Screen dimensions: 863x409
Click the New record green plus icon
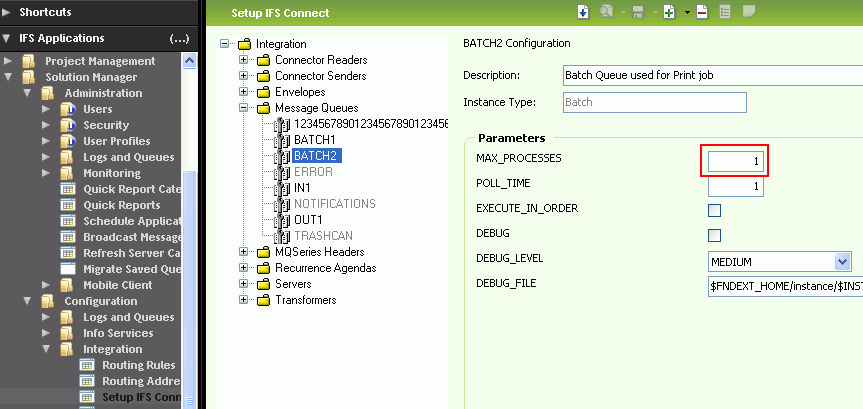pyautogui.click(x=669, y=12)
